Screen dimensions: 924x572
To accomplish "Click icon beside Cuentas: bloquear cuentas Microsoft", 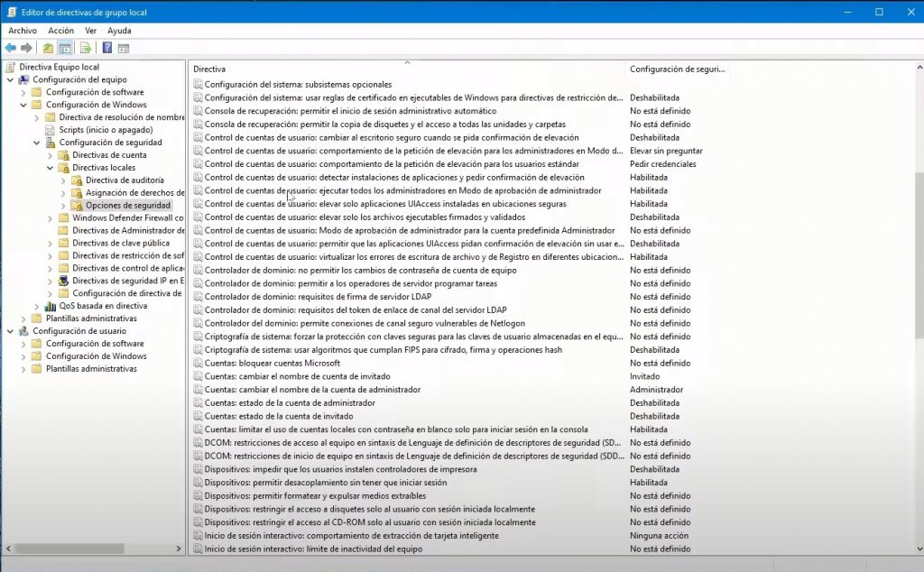I will click(198, 364).
